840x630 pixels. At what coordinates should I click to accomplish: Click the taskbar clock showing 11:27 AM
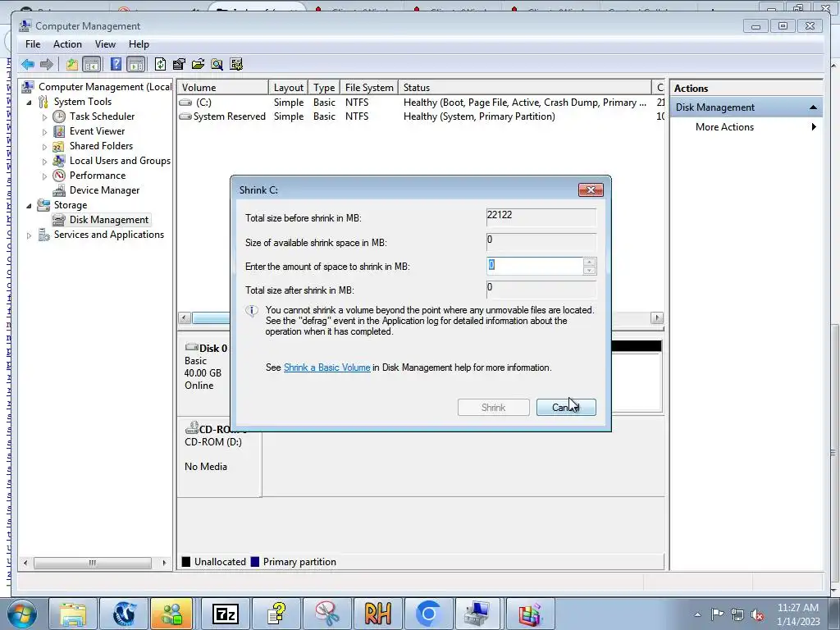pos(798,614)
